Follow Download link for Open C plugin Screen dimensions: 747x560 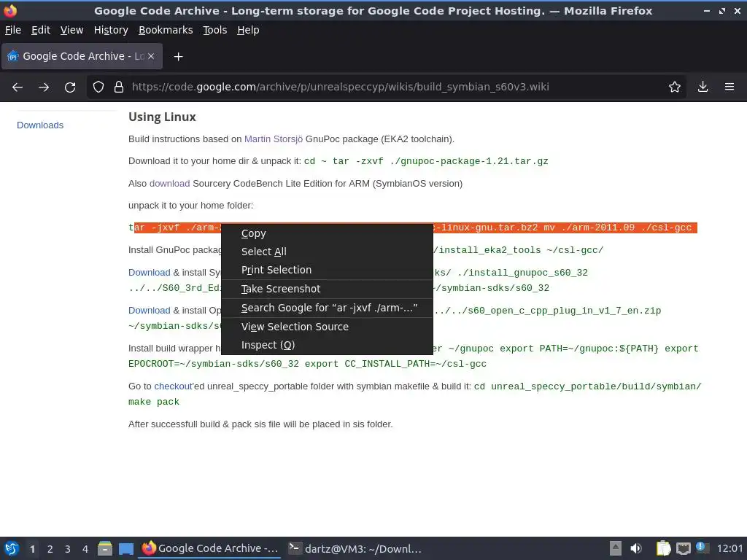(x=149, y=311)
